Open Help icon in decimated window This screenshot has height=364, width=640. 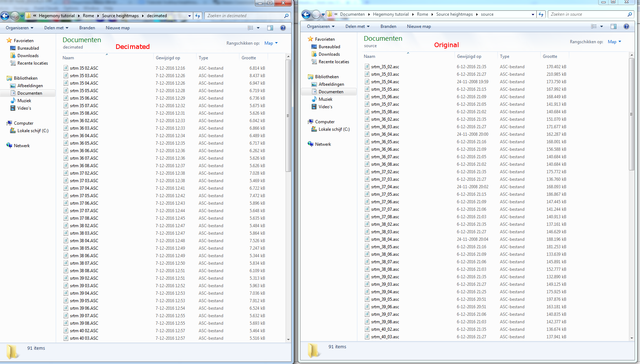[283, 28]
